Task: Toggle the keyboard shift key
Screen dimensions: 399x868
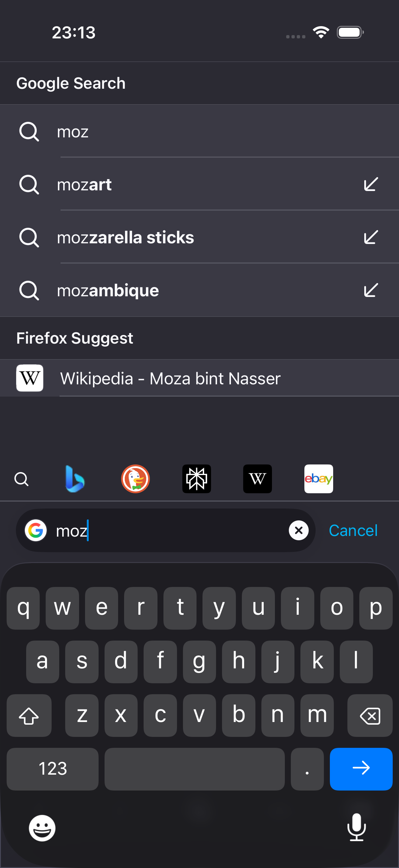Action: click(29, 715)
